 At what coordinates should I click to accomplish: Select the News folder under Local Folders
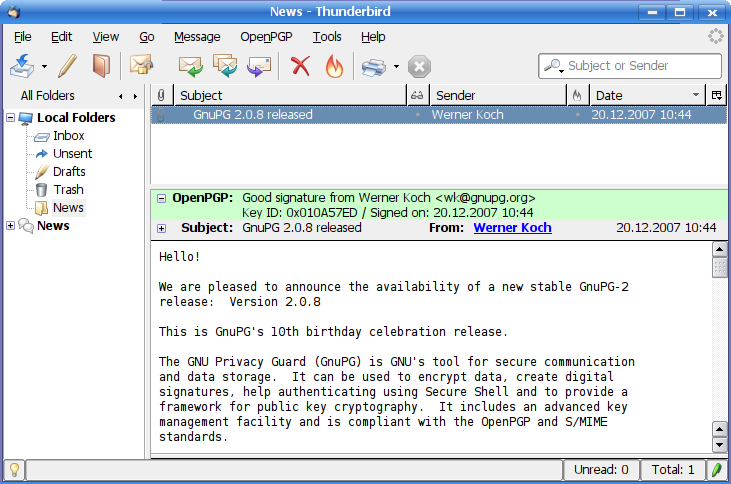pyautogui.click(x=68, y=207)
